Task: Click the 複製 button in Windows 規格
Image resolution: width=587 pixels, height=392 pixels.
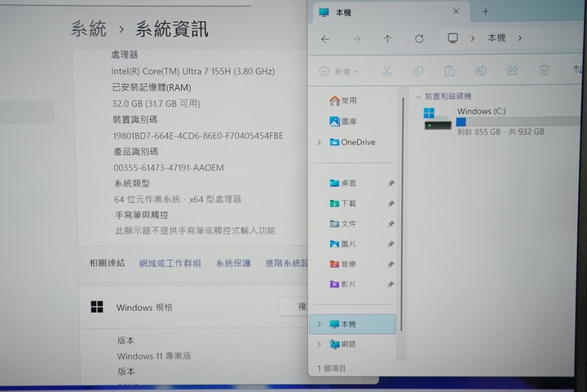Action: [x=293, y=306]
